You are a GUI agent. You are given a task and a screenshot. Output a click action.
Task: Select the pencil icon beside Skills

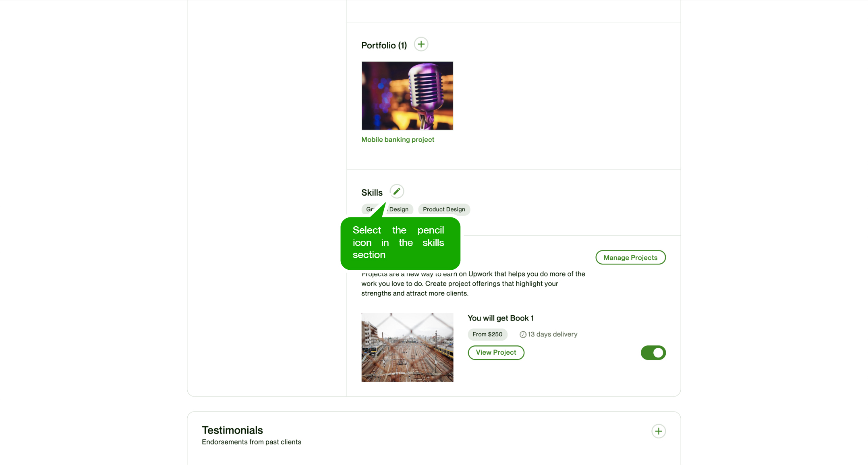click(397, 192)
